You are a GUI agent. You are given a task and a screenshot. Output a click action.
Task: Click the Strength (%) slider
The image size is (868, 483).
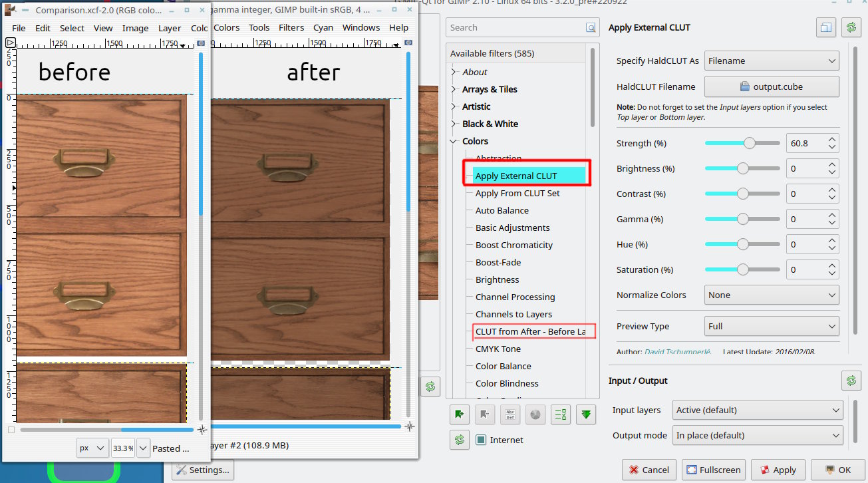(742, 143)
